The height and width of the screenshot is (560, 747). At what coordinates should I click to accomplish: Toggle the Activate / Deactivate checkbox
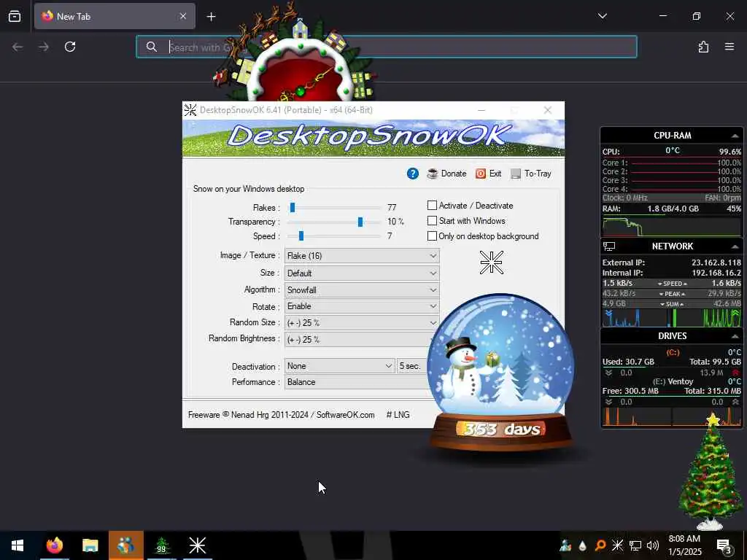pyautogui.click(x=432, y=205)
